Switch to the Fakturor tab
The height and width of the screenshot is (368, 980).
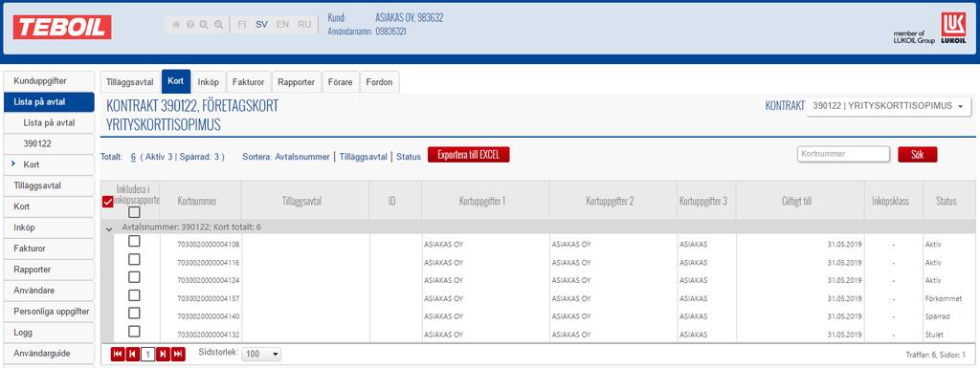248,81
